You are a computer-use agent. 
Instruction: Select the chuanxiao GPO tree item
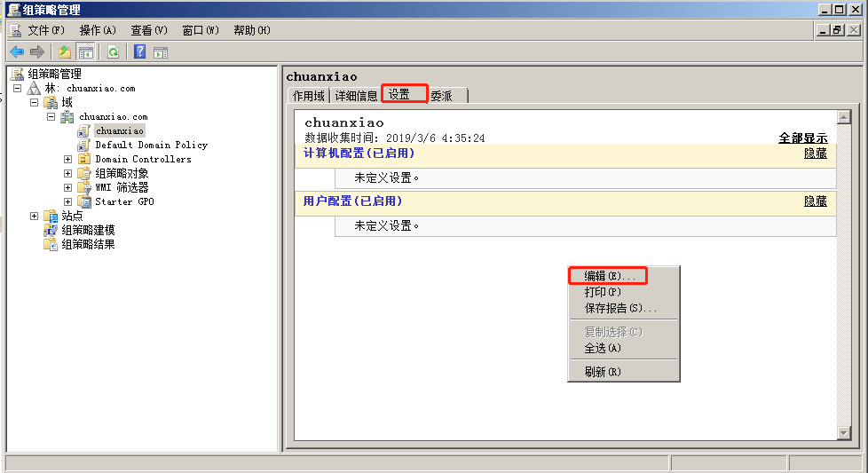120,131
